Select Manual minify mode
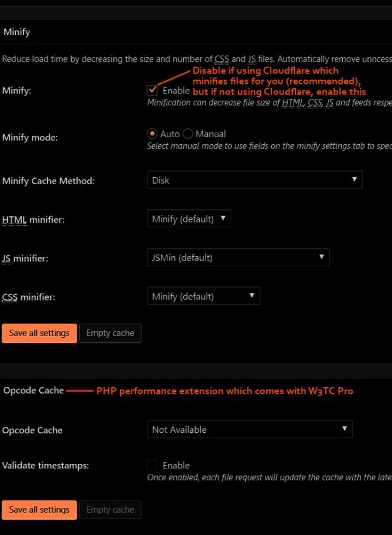The width and height of the screenshot is (392, 535). coord(188,134)
